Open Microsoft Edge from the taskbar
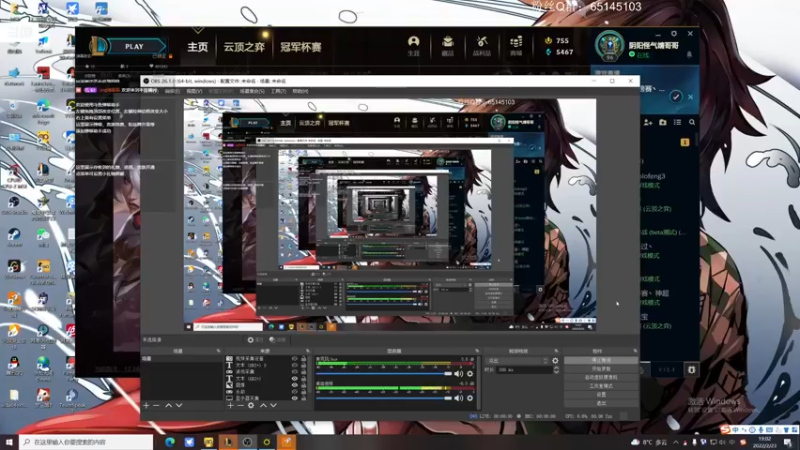 click(x=169, y=442)
